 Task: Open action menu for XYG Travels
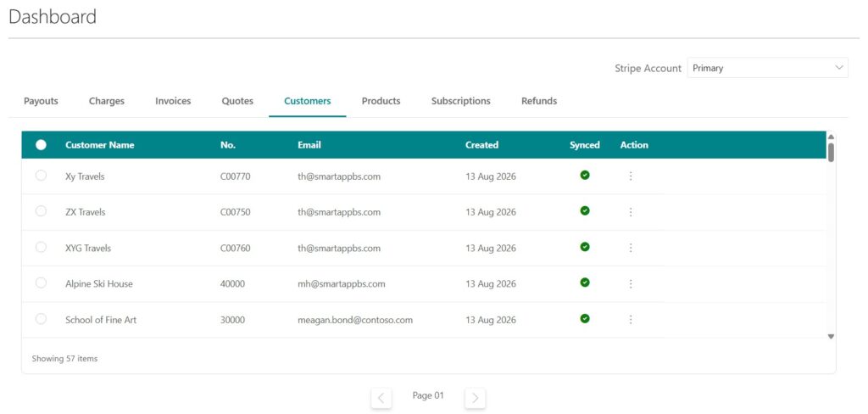point(631,248)
